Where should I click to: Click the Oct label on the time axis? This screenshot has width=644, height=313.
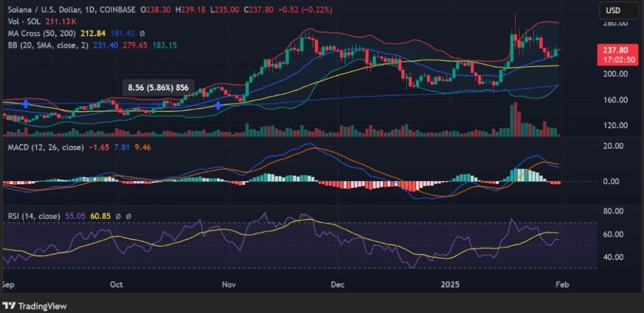point(116,284)
